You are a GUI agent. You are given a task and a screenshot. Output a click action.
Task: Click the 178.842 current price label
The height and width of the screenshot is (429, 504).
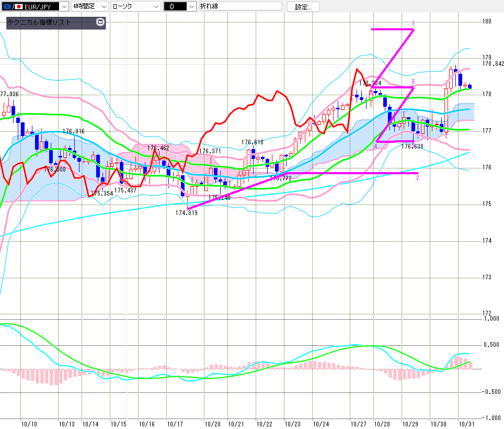pos(492,64)
